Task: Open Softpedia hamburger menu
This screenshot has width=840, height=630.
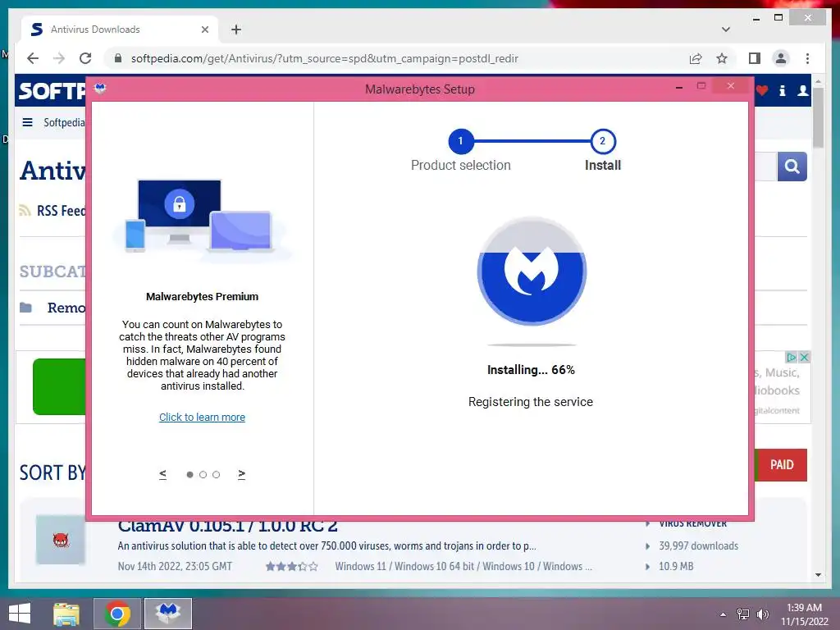Action: 27,122
